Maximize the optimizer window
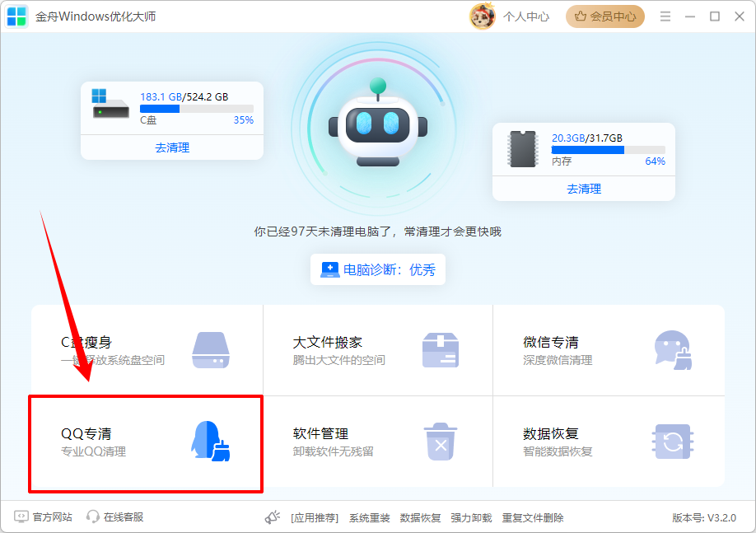The width and height of the screenshot is (756, 533). point(715,16)
